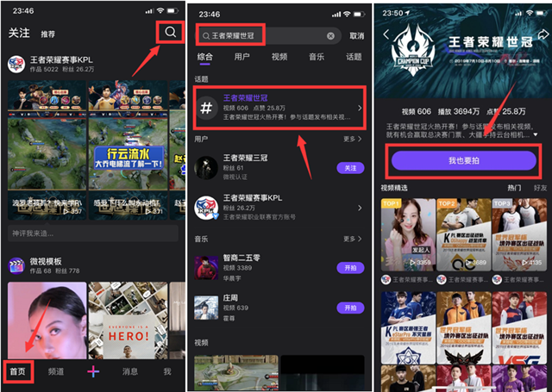Open the orange-jersey team video in second row
Screen dimensions: 552x392
pyautogui.click(x=464, y=327)
